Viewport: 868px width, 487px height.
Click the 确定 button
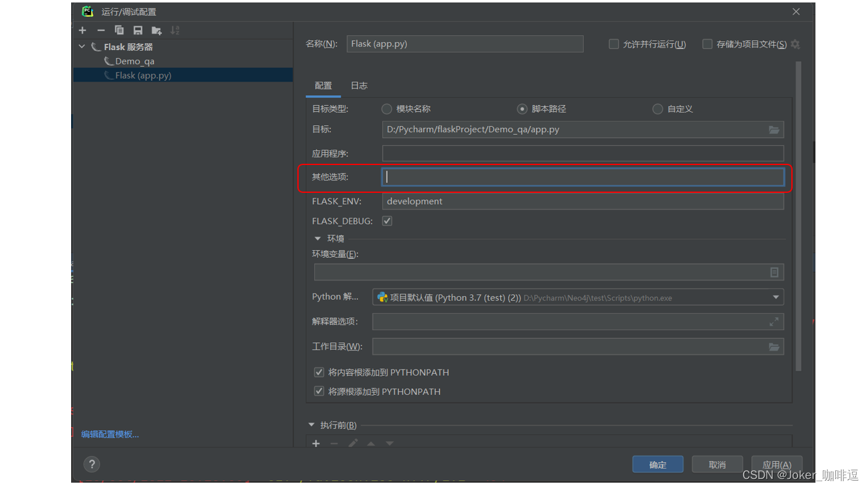coord(658,465)
